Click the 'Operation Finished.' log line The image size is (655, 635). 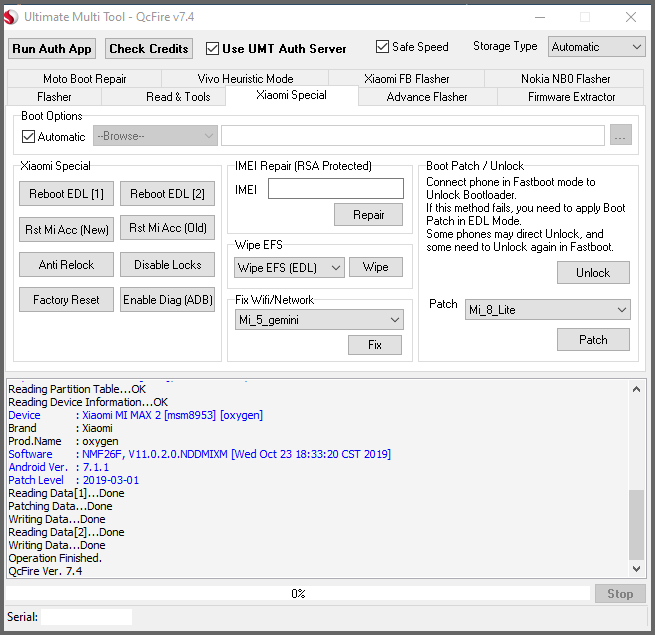(x=55, y=558)
